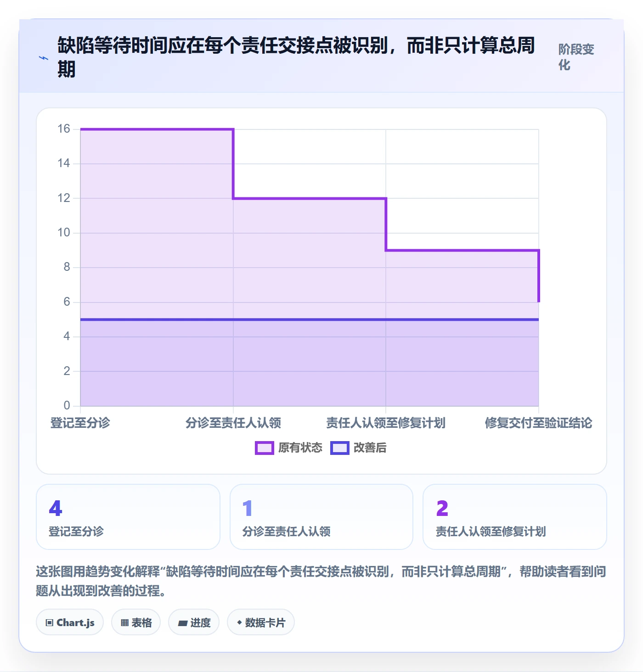Click the 表格 chip grid icon
The image size is (643, 672).
[x=124, y=623]
